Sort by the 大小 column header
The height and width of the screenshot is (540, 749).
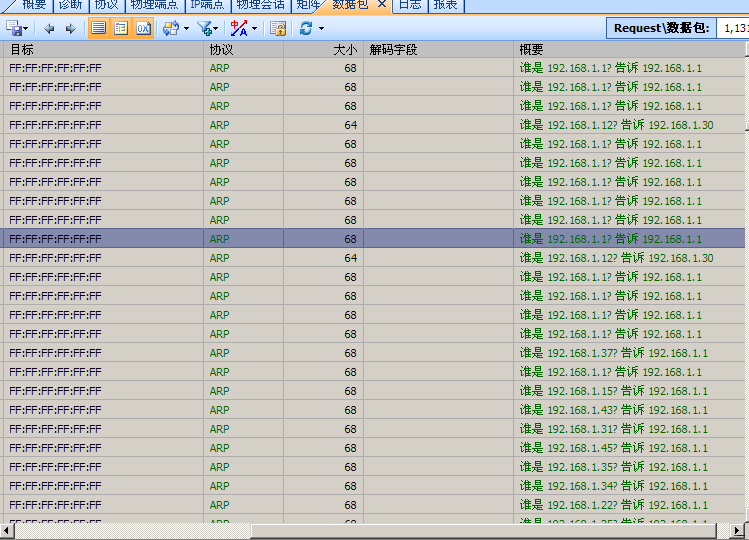pos(344,49)
